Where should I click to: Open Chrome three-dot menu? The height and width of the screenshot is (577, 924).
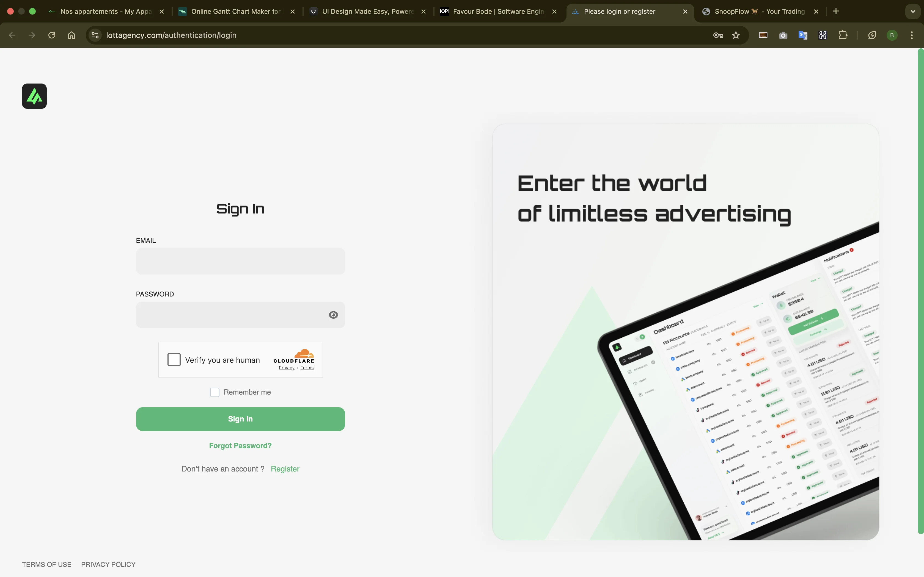pos(912,35)
